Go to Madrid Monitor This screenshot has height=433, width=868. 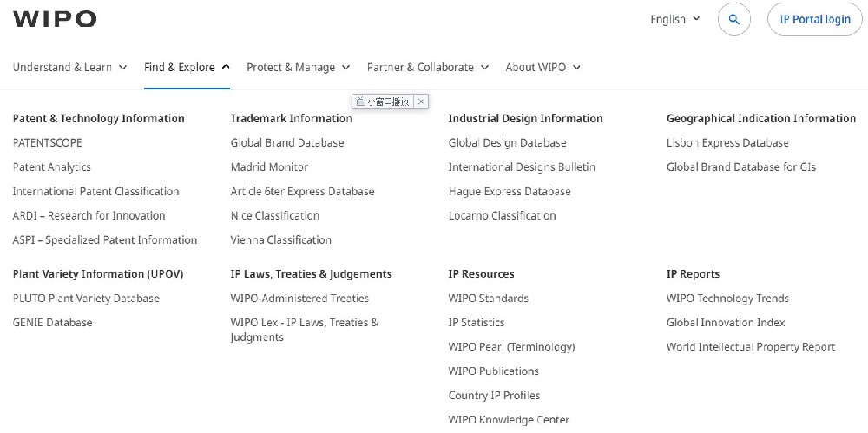[x=269, y=167]
